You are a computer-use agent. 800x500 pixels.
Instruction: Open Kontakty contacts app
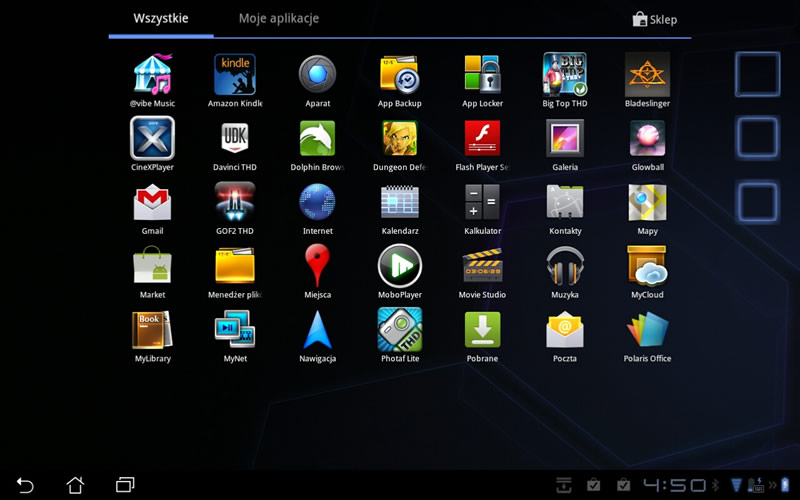point(565,202)
